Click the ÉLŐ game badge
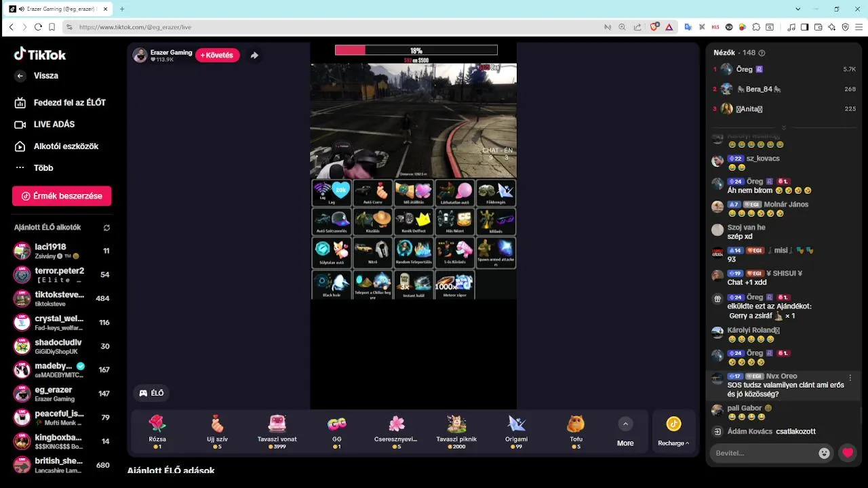 pos(151,393)
